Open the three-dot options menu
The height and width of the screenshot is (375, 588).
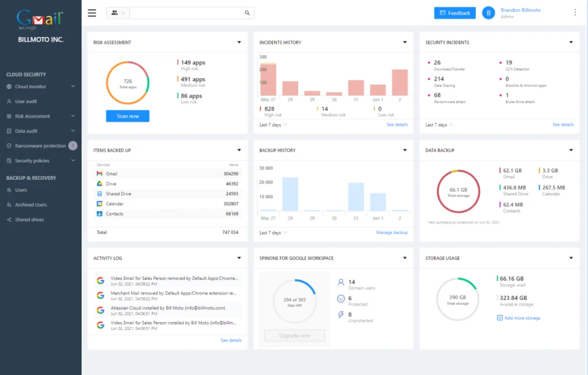575,13
